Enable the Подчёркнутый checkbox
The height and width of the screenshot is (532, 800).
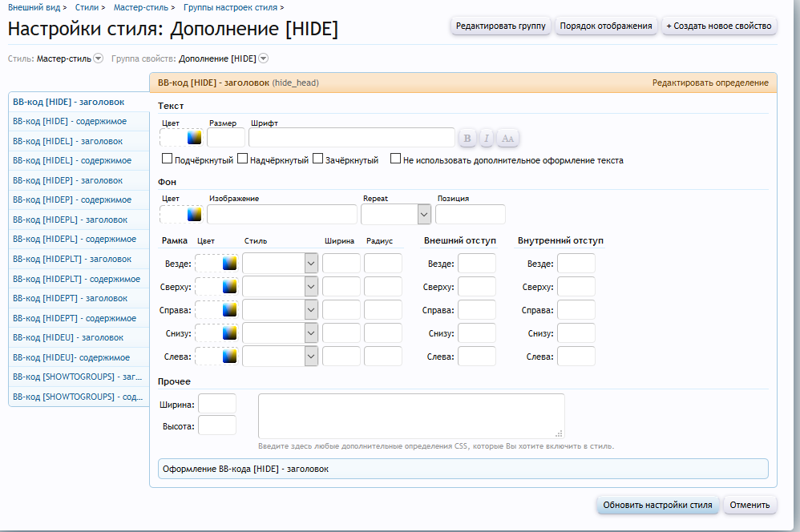[x=168, y=159]
